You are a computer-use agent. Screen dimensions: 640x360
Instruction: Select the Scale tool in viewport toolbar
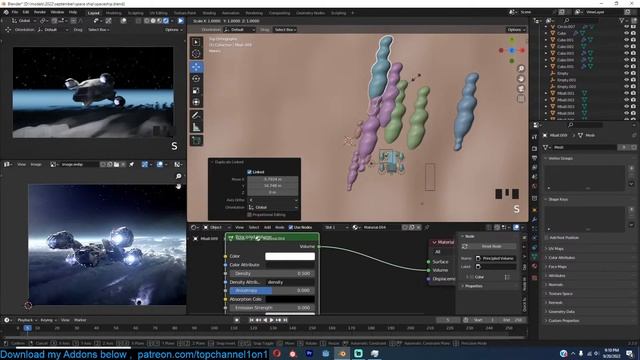(196, 91)
